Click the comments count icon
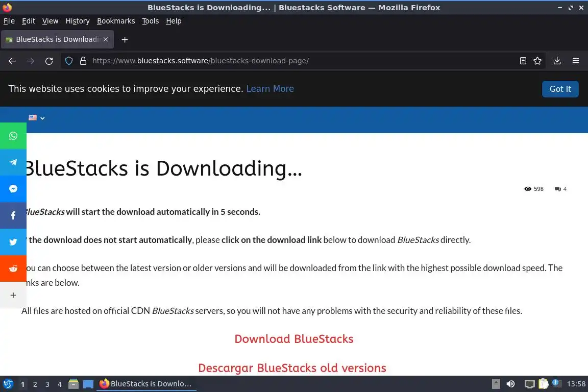This screenshot has height=392, width=588. click(x=557, y=189)
